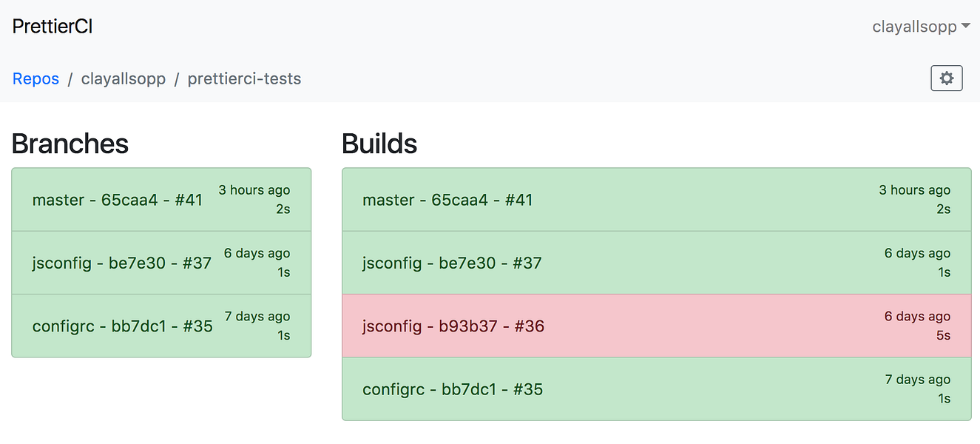Select jsconfig build #37 in Builds
The image size is (980, 444).
[x=452, y=263]
